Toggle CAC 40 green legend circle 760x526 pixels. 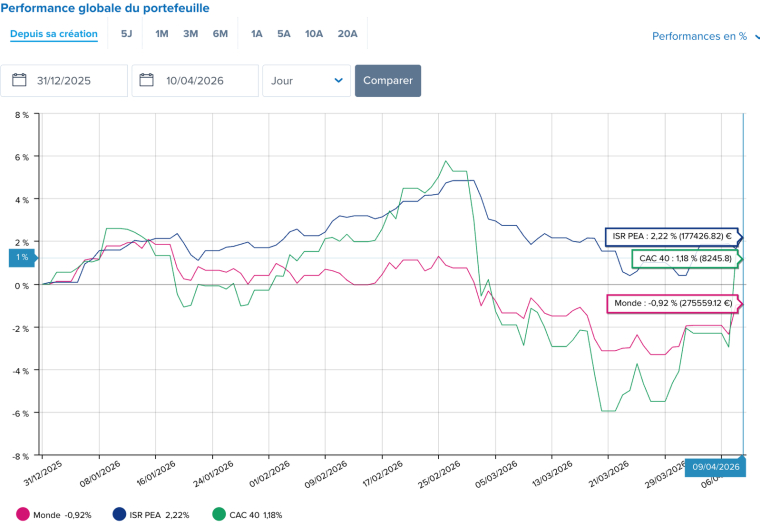219,515
